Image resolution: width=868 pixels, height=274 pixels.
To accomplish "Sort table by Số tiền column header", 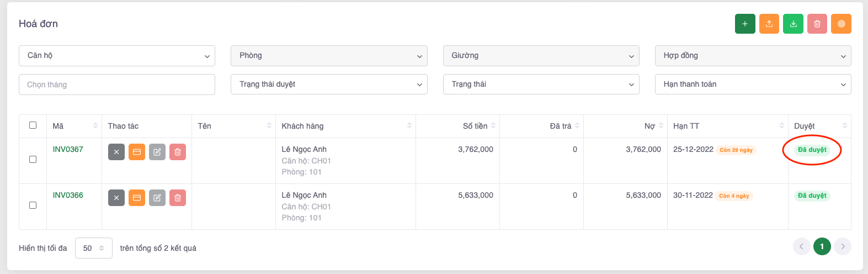I will [475, 126].
